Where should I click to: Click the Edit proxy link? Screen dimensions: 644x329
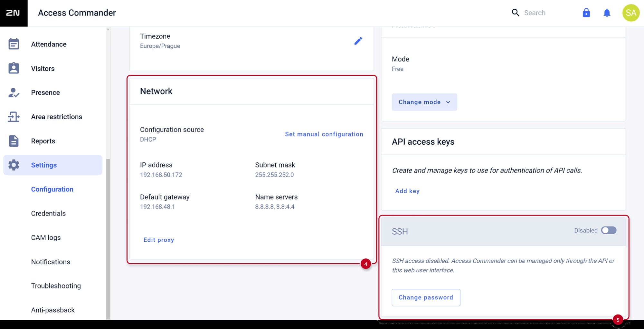159,240
